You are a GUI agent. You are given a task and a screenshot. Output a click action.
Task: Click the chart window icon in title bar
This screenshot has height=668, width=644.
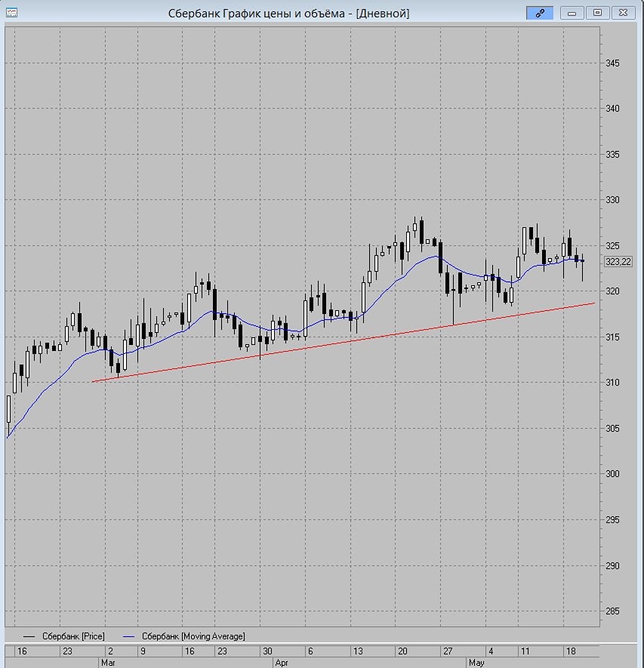point(11,13)
